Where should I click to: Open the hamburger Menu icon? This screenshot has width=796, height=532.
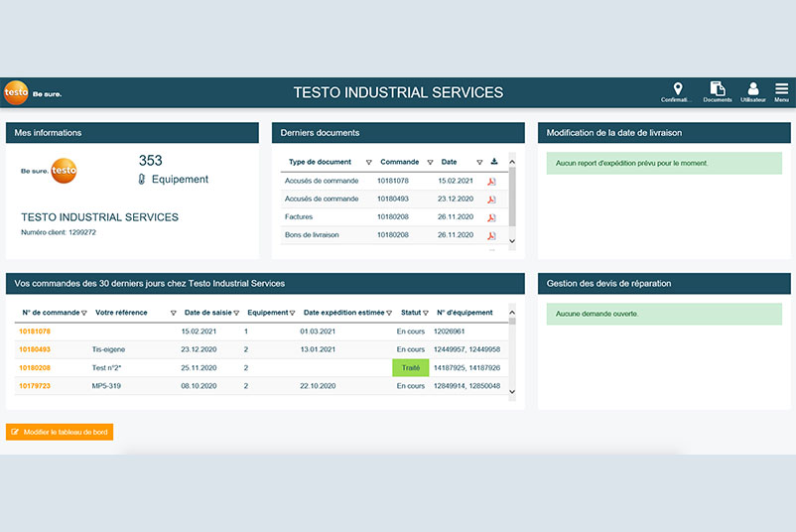[781, 89]
